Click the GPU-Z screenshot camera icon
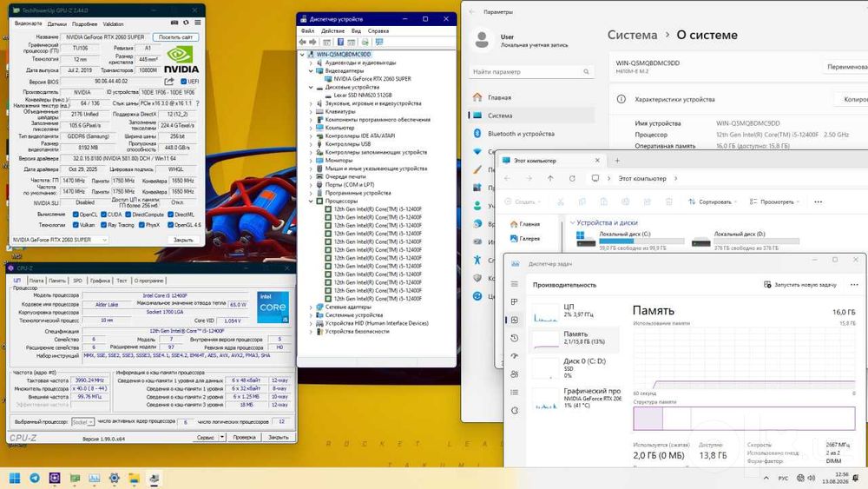The image size is (868, 489). (x=174, y=23)
